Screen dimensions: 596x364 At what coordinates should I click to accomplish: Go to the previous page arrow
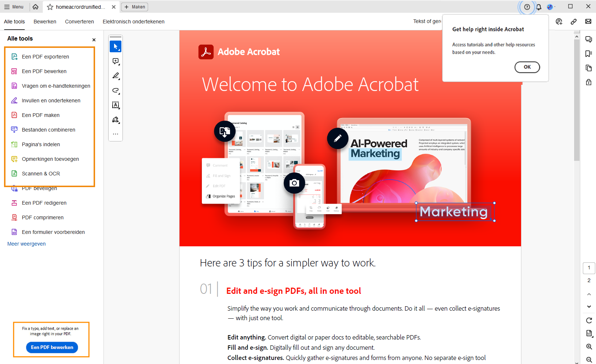(589, 294)
